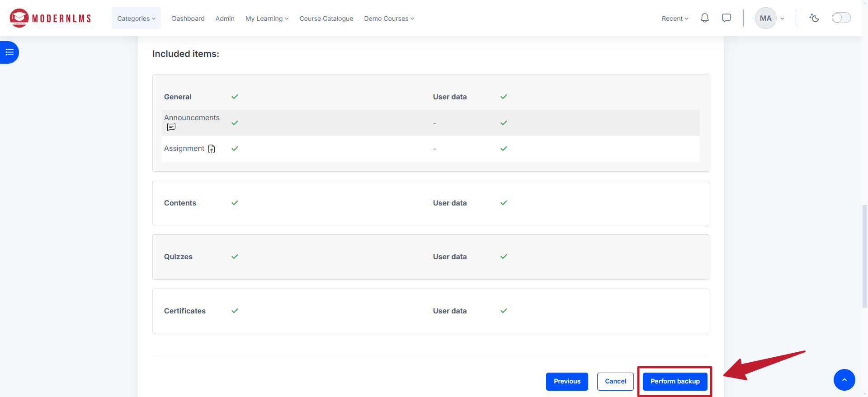Click the Certificates user data checkmark
This screenshot has width=868, height=397.
[x=504, y=311]
